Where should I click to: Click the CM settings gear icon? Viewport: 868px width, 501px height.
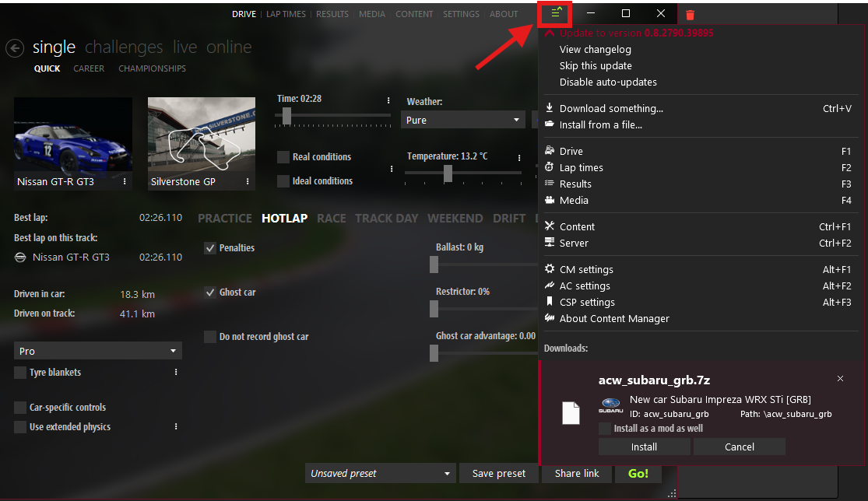(x=549, y=268)
